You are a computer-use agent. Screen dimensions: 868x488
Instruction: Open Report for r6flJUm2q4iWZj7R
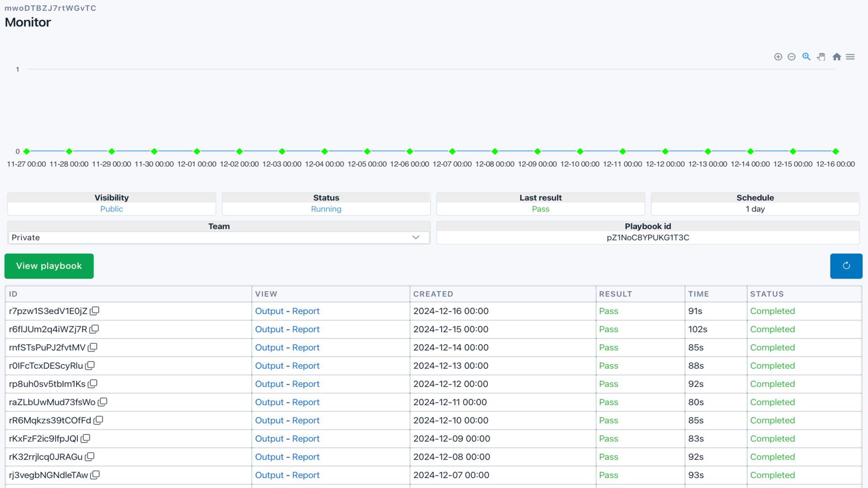(306, 329)
